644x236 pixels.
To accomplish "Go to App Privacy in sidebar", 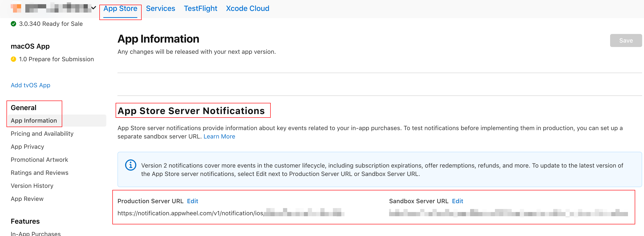I will [27, 147].
